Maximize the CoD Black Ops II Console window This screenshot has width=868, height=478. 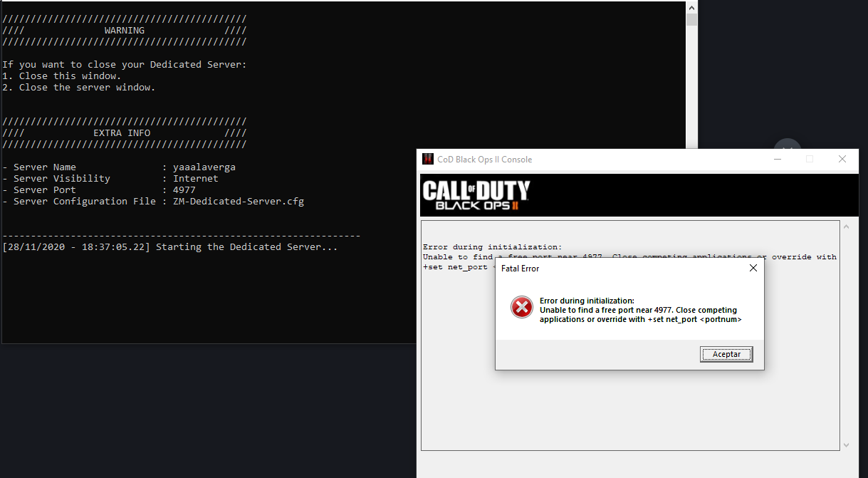point(810,160)
